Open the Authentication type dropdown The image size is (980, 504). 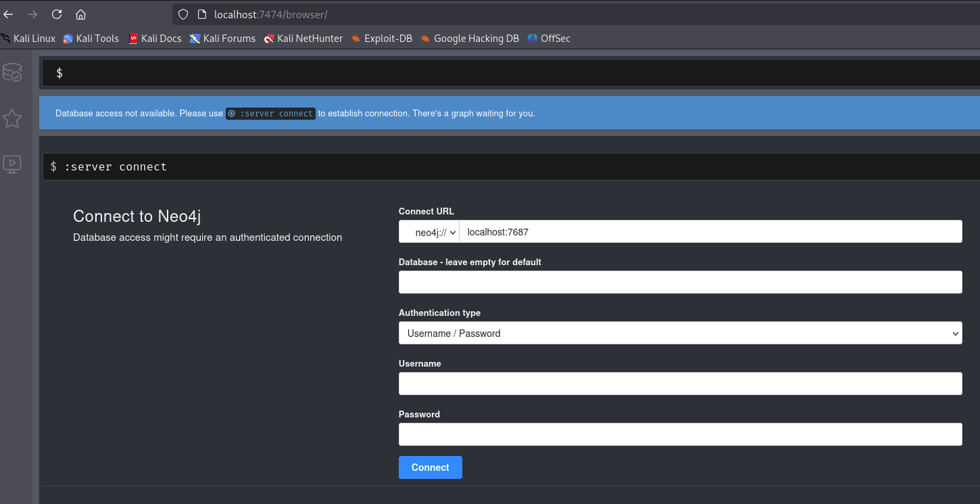click(x=680, y=333)
